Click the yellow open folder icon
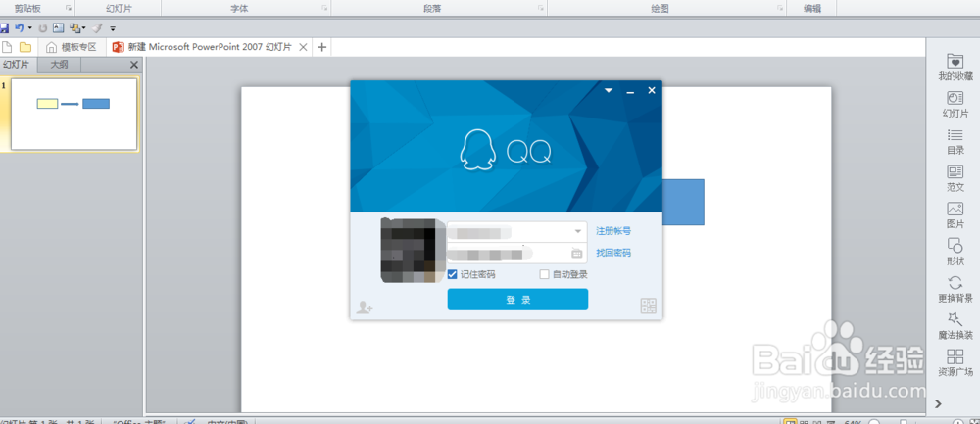Screen dimensions: 980x424 [x=25, y=47]
